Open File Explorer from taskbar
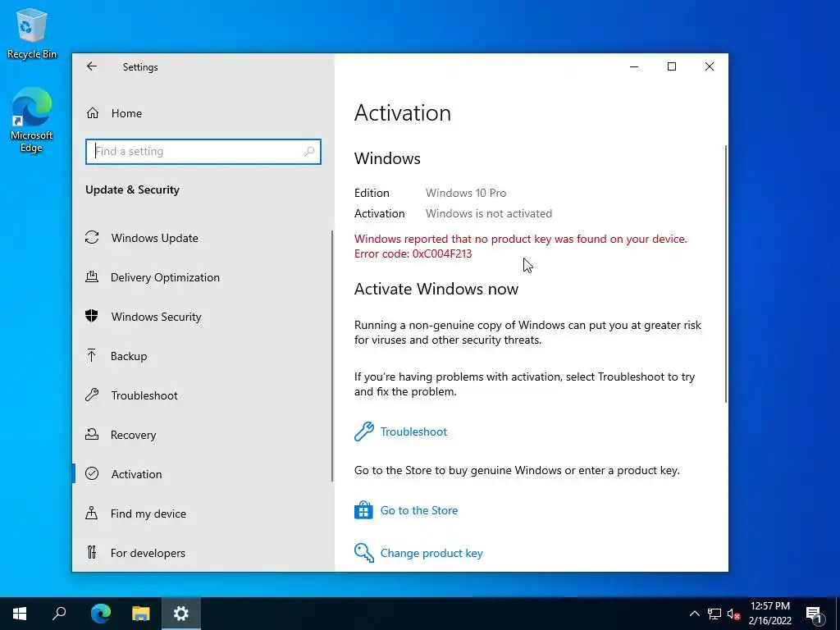Screen dimensions: 840x630 point(141,614)
